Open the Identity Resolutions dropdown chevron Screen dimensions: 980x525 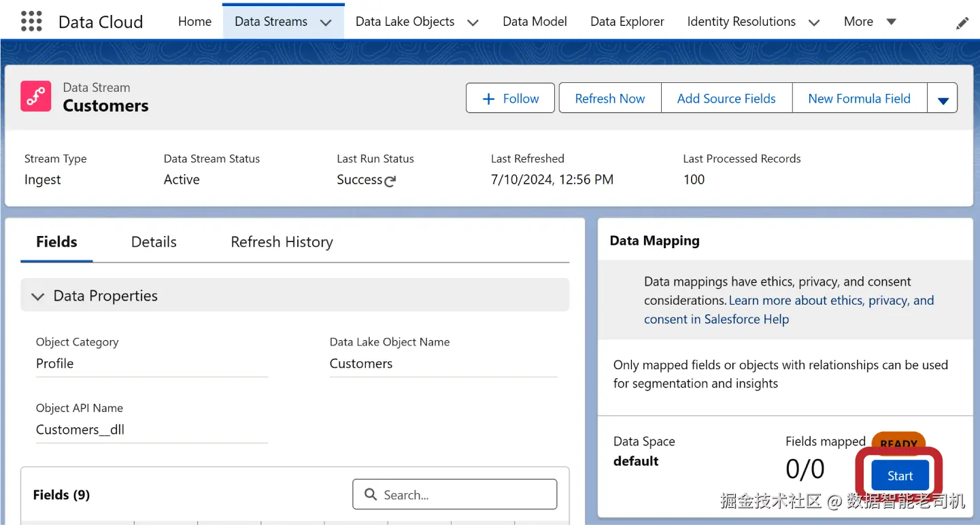click(x=814, y=22)
